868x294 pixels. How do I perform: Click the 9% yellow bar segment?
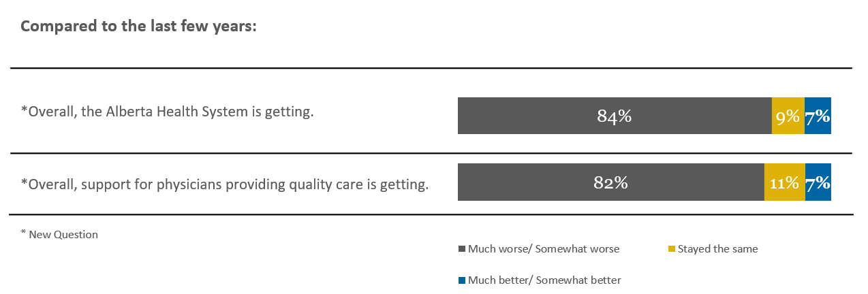[x=788, y=116]
